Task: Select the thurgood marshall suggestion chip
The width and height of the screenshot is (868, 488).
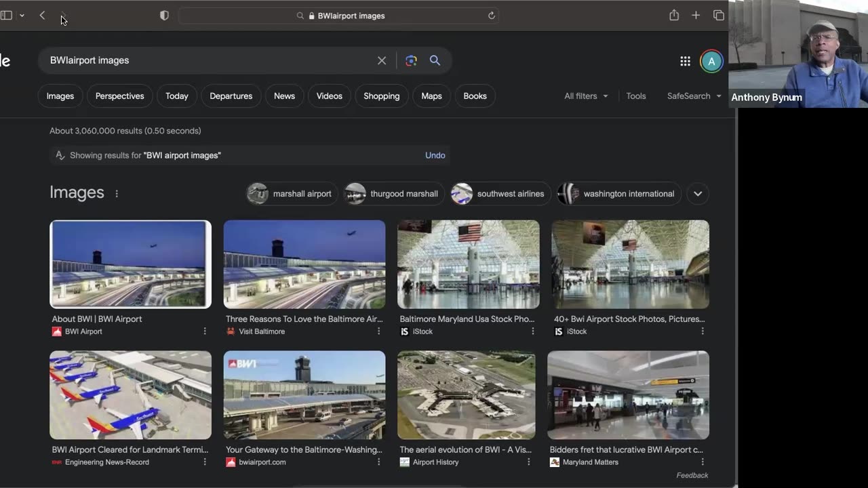Action: point(394,194)
